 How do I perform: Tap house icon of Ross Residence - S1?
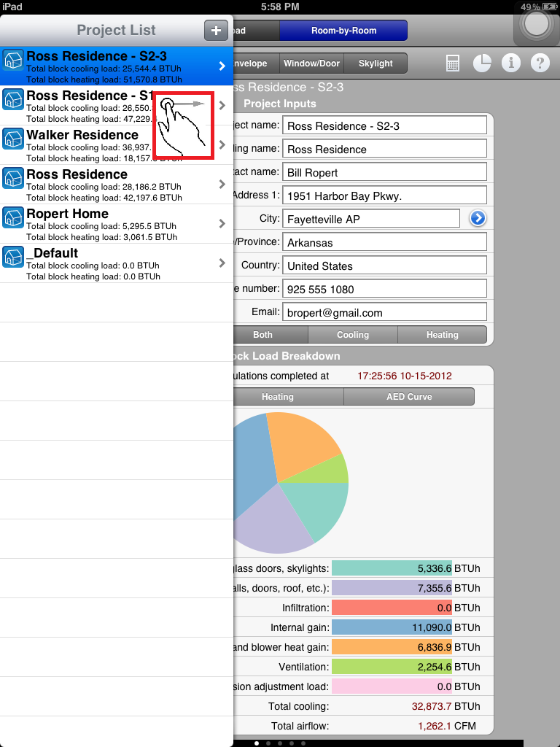pyautogui.click(x=13, y=99)
